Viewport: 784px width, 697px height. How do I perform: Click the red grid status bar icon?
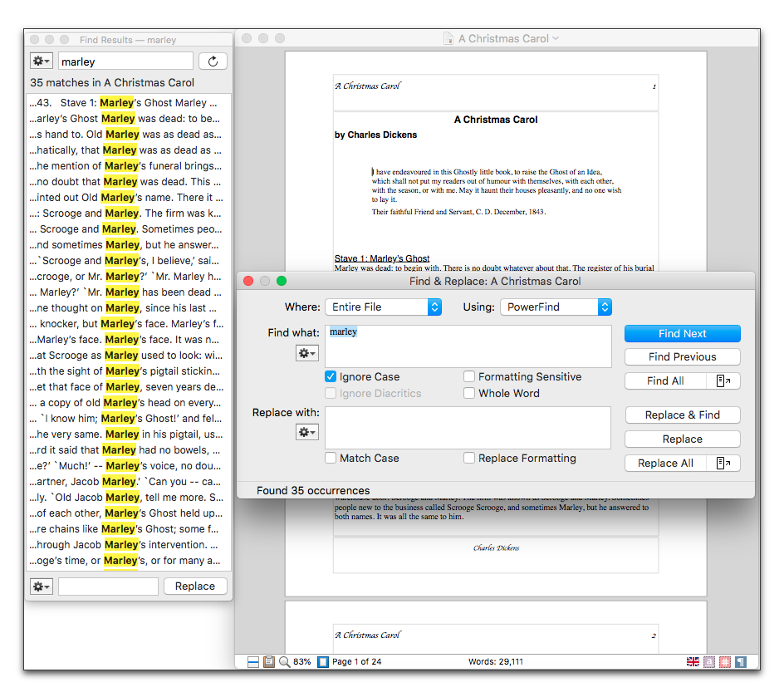[725, 662]
